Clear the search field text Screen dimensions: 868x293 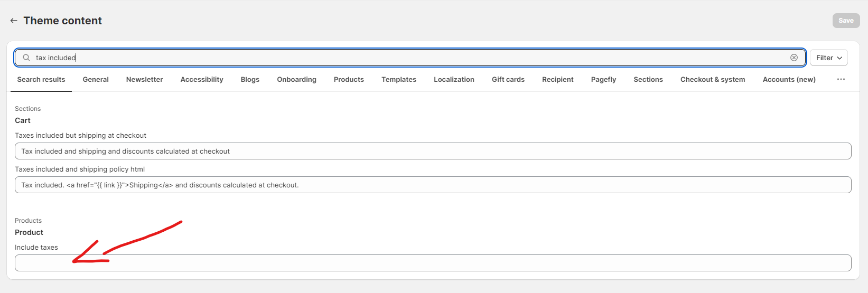[794, 58]
